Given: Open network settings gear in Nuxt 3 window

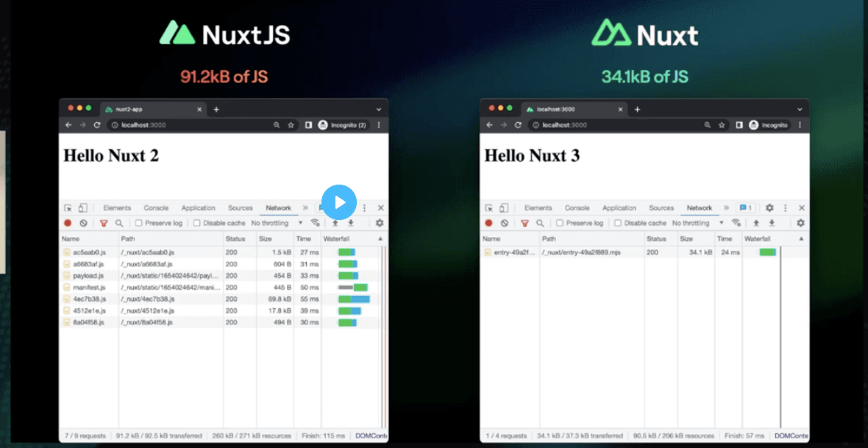Looking at the screenshot, I should click(x=800, y=223).
